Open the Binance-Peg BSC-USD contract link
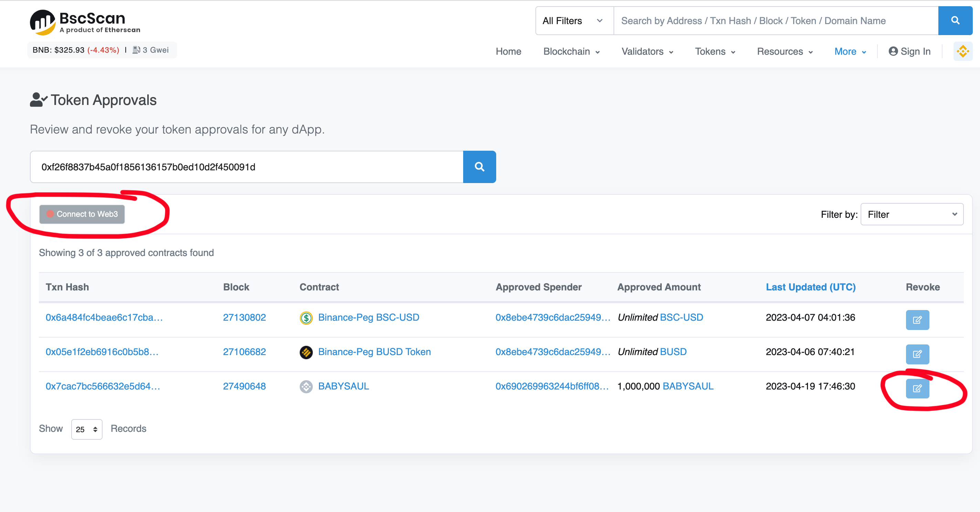 point(369,317)
